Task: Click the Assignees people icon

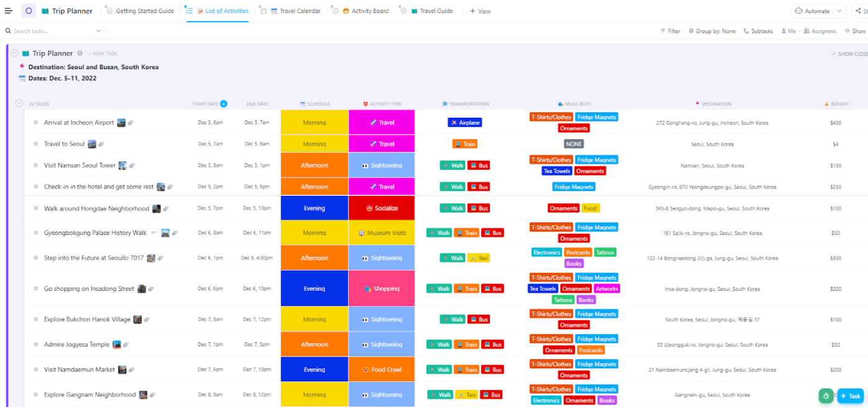Action: pyautogui.click(x=807, y=31)
